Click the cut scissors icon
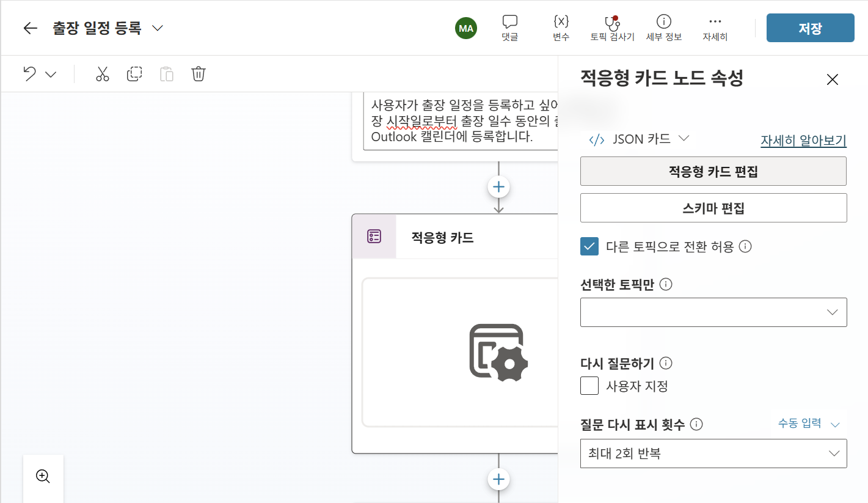Viewport: 868px width, 503px height. [102, 74]
